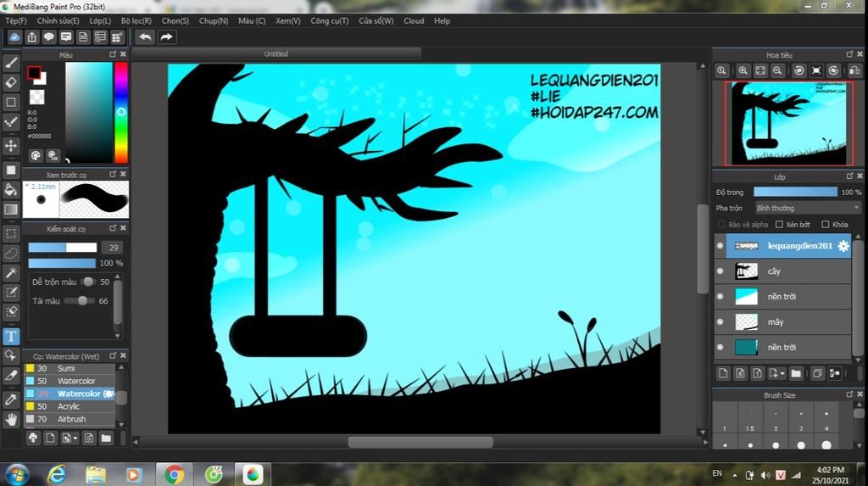Click the speech bubble icon in toolbar
The image size is (868, 486).
tap(48, 37)
